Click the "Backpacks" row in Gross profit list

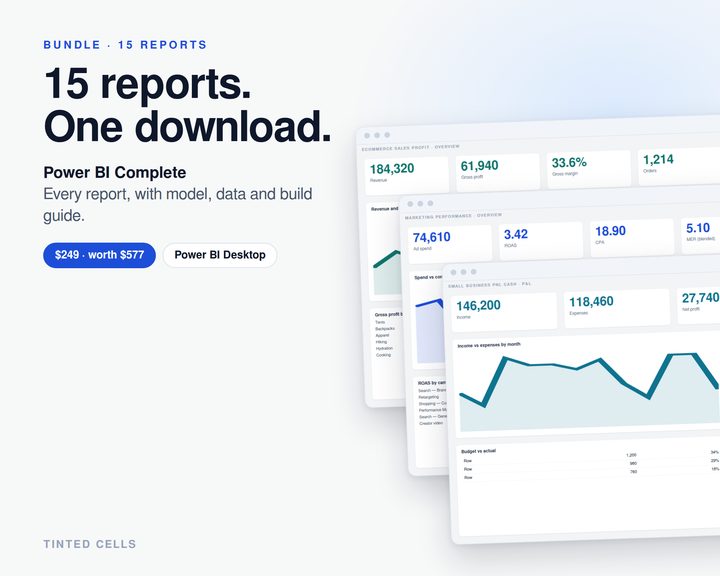click(385, 329)
